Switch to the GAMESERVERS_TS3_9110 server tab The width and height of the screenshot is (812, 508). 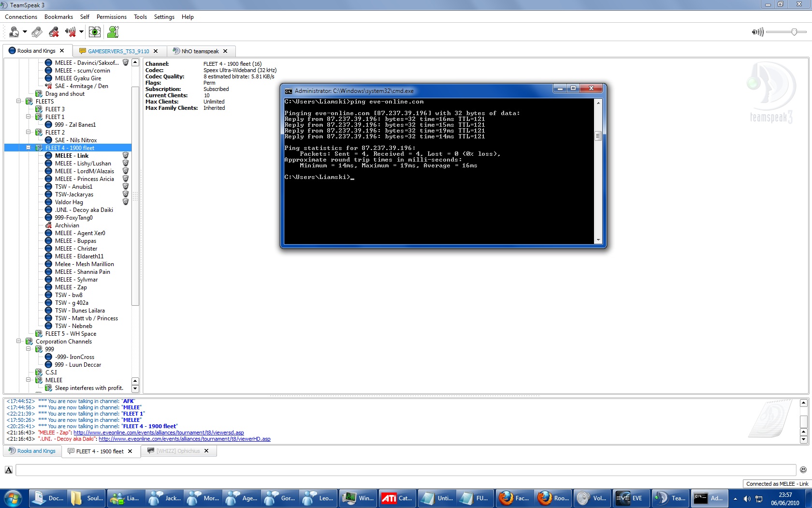point(118,51)
